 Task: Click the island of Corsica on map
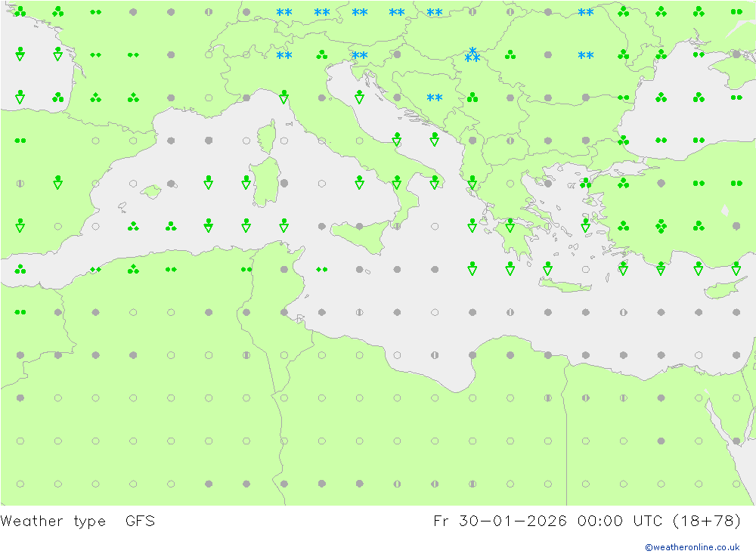click(268, 137)
